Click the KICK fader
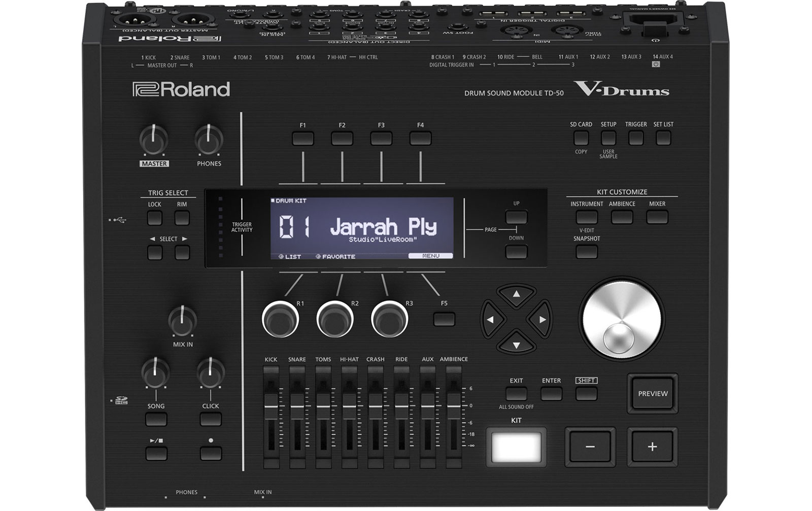The height and width of the screenshot is (511, 812). pyautogui.click(x=271, y=406)
